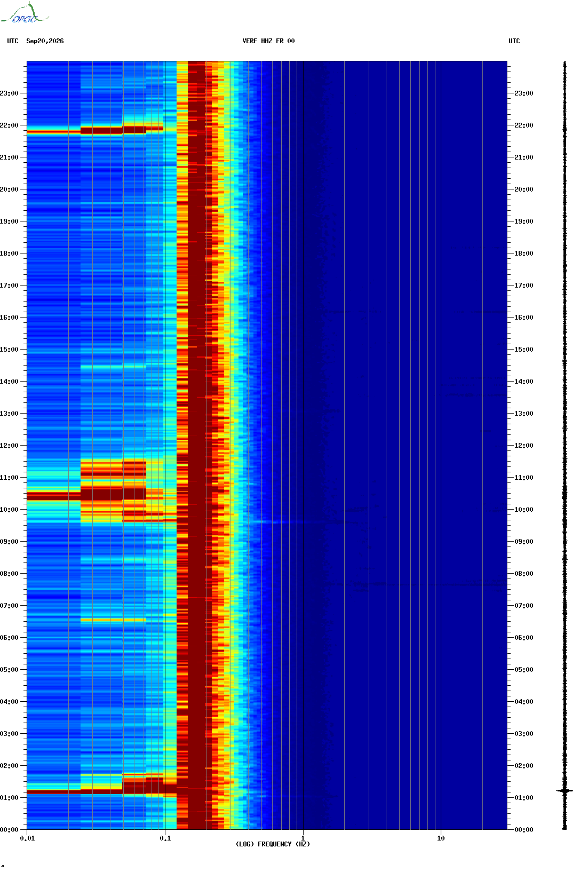Click the OGS logo at top left
Image resolution: width=588 pixels, height=872 pixels.
(x=24, y=14)
